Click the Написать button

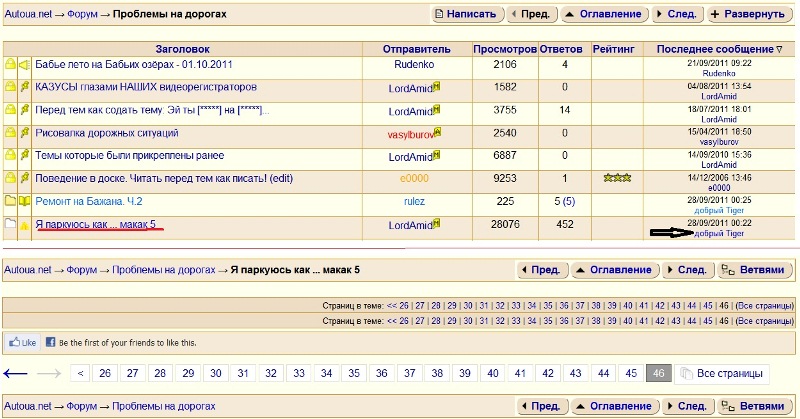[466, 15]
